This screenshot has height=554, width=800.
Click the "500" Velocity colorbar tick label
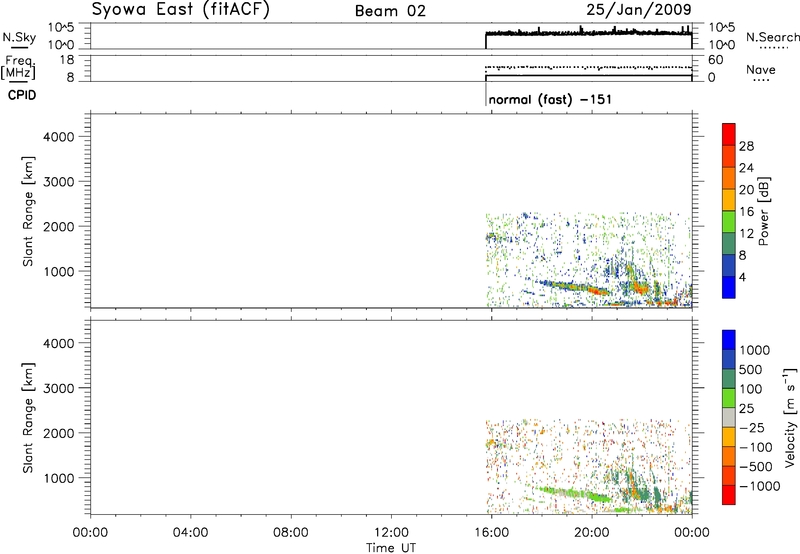click(x=750, y=370)
